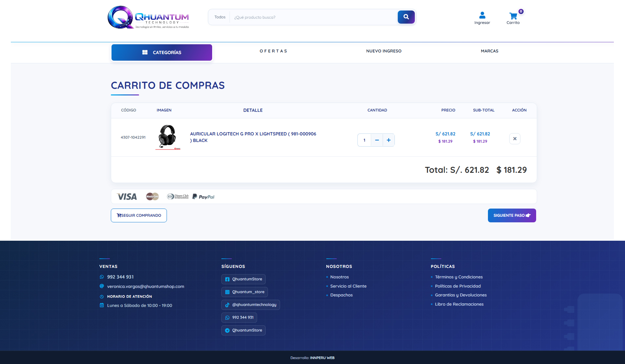Open the MARCAS menu item
Image resolution: width=625 pixels, height=364 pixels.
pos(490,51)
